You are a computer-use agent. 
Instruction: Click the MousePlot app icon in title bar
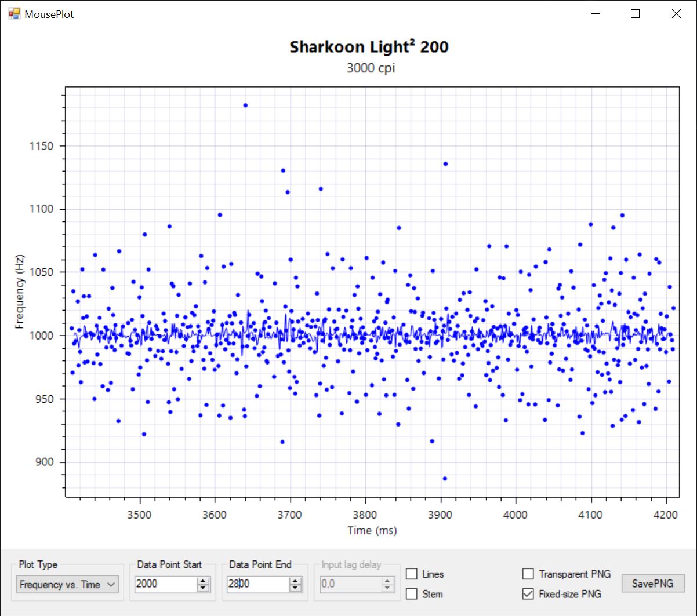click(x=13, y=14)
